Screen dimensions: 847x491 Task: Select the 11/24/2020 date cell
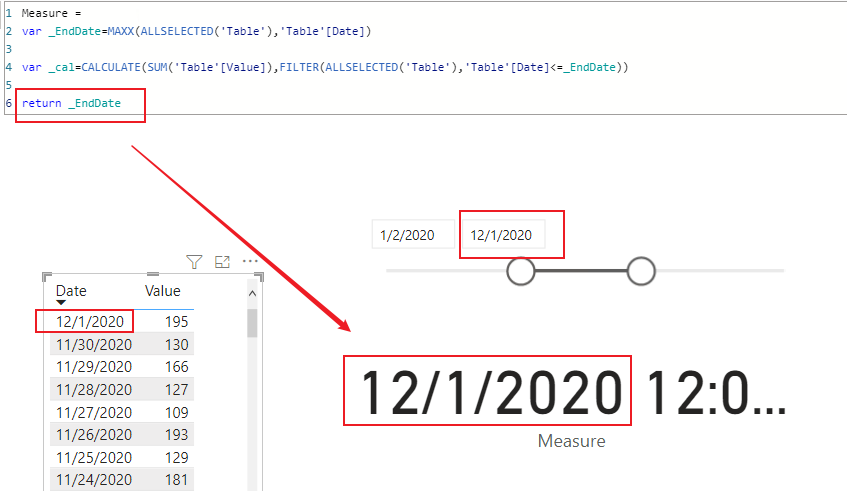click(94, 480)
